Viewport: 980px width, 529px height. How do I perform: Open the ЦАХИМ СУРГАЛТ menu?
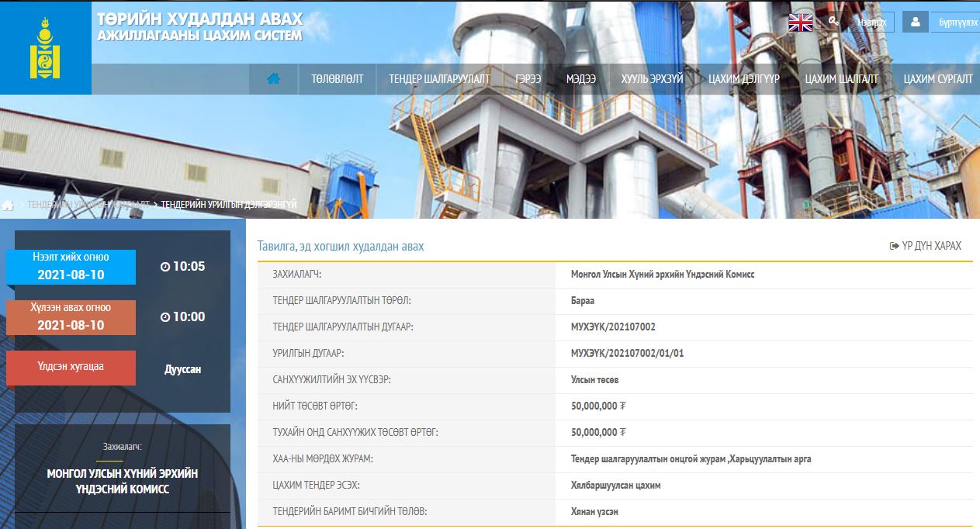[937, 79]
